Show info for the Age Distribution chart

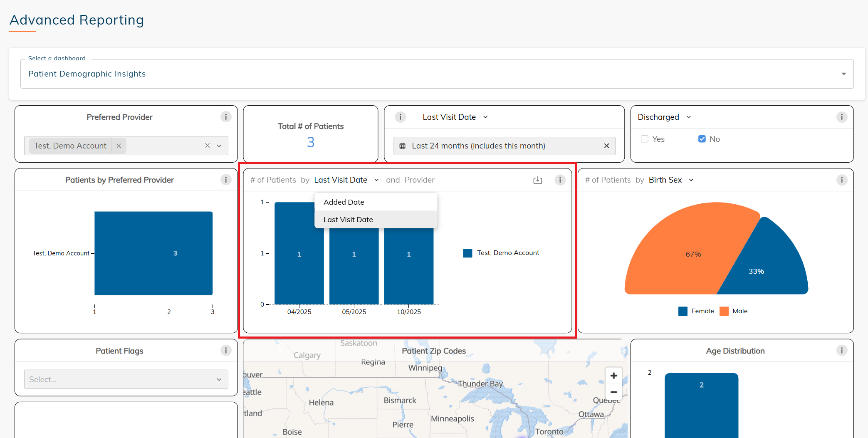point(841,351)
